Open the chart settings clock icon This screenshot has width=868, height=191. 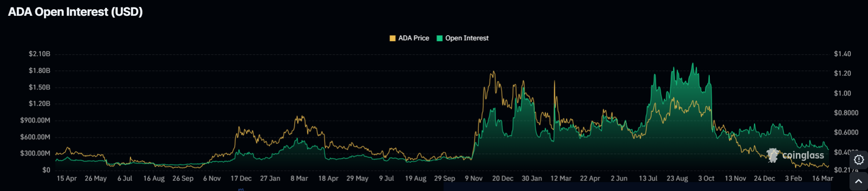(x=859, y=159)
